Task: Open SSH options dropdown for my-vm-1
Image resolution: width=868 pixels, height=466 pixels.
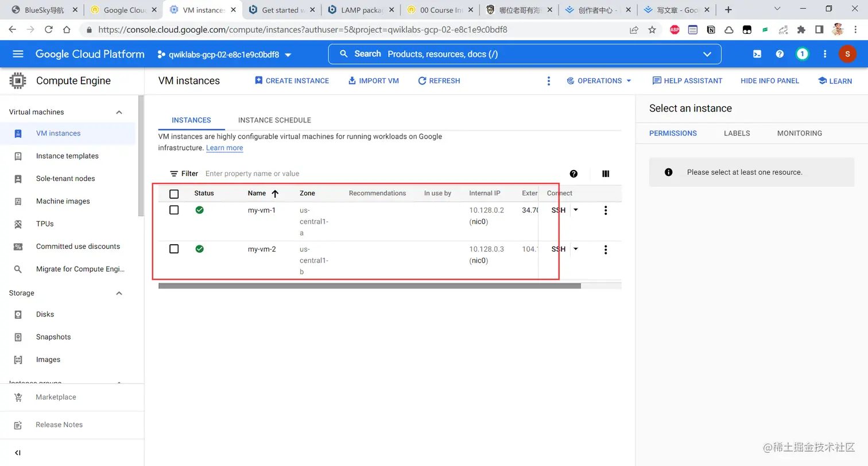Action: 576,210
